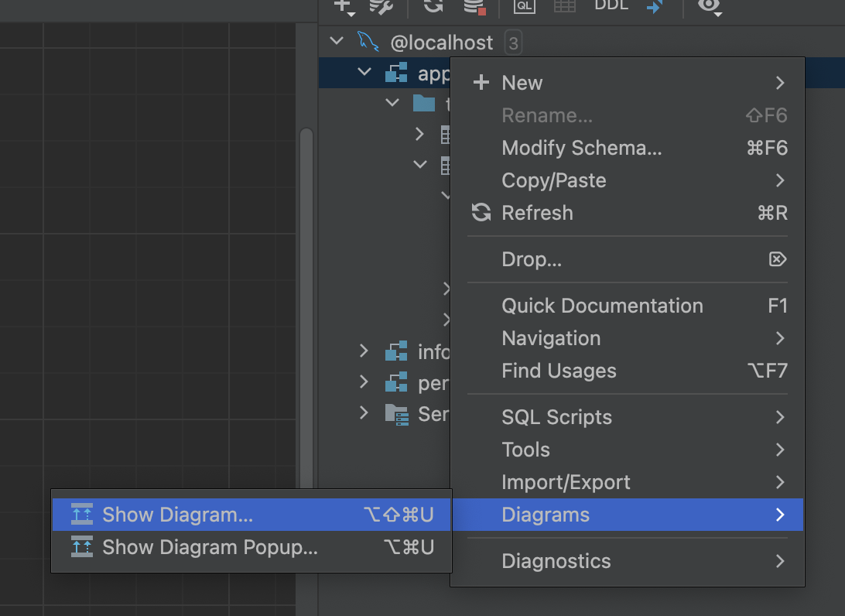Click the per schema icon

(396, 382)
